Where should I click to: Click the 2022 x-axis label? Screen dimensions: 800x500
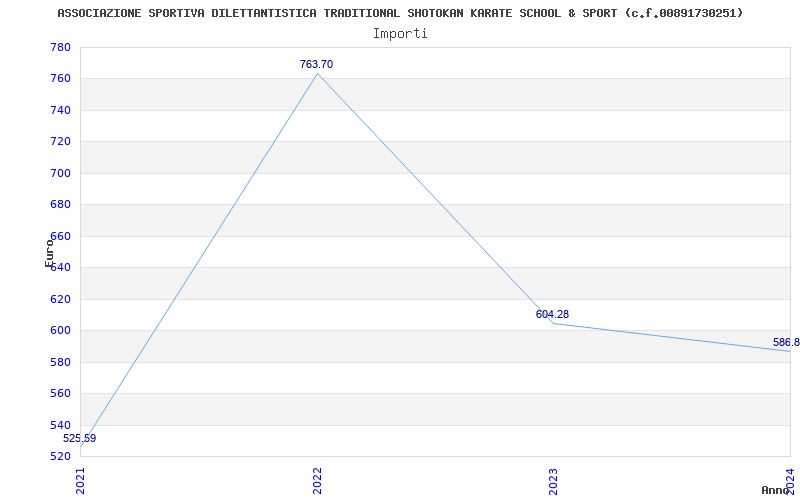[317, 482]
